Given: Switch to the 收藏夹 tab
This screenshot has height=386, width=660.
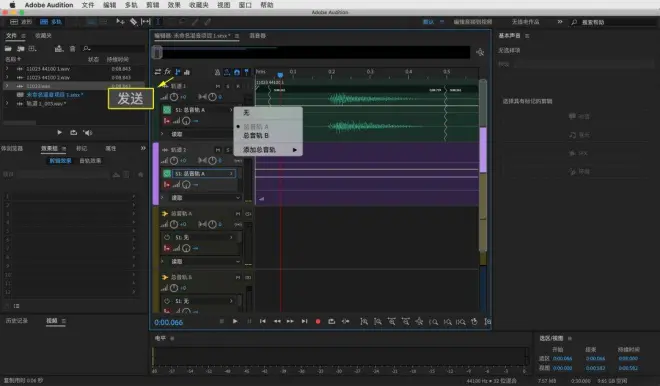Looking at the screenshot, I should (x=43, y=36).
